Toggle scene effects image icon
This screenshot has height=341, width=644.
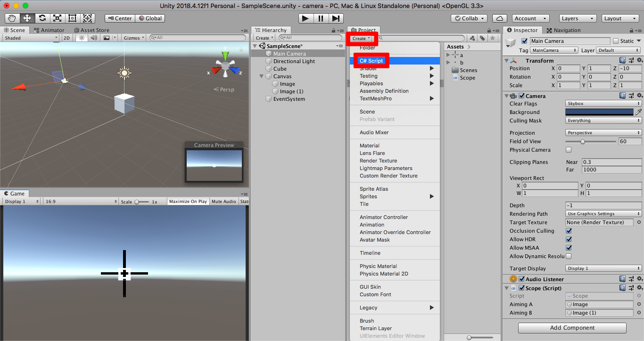point(107,38)
